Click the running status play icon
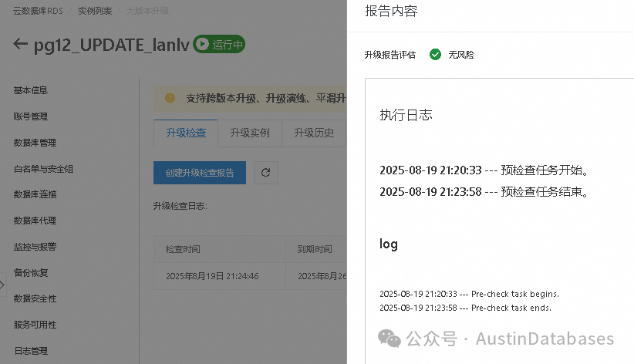The height and width of the screenshot is (364, 634). (202, 44)
